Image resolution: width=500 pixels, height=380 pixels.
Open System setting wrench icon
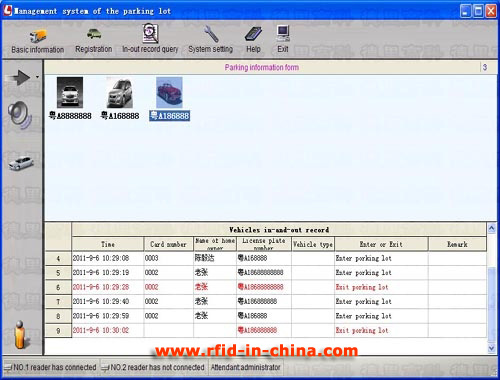211,39
